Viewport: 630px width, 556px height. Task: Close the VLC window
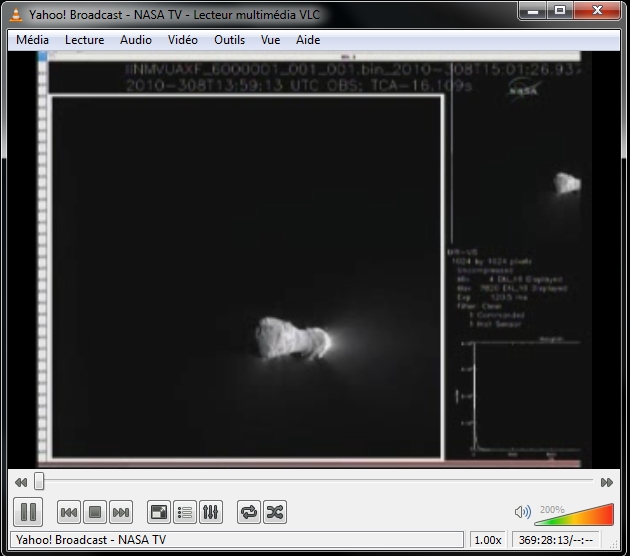click(597, 11)
